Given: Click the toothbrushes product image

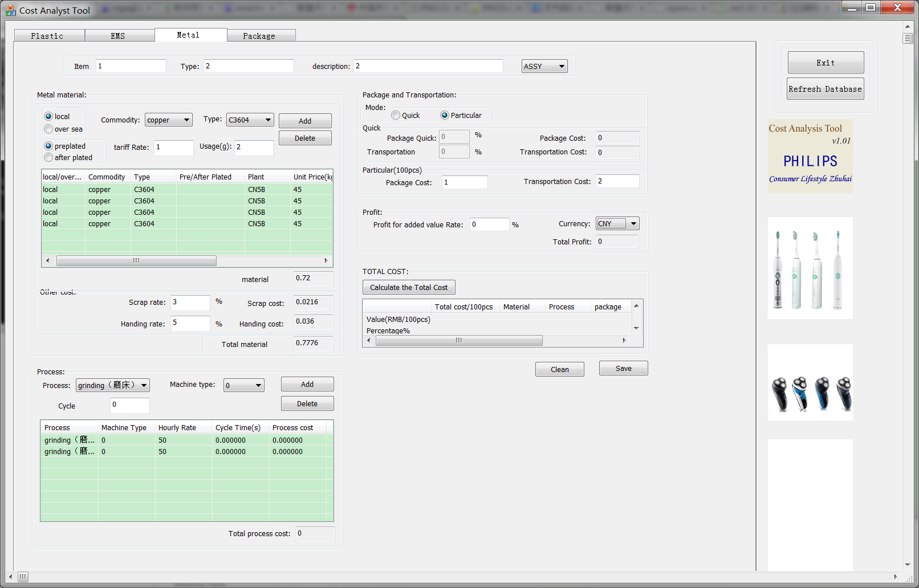Looking at the screenshot, I should click(810, 268).
